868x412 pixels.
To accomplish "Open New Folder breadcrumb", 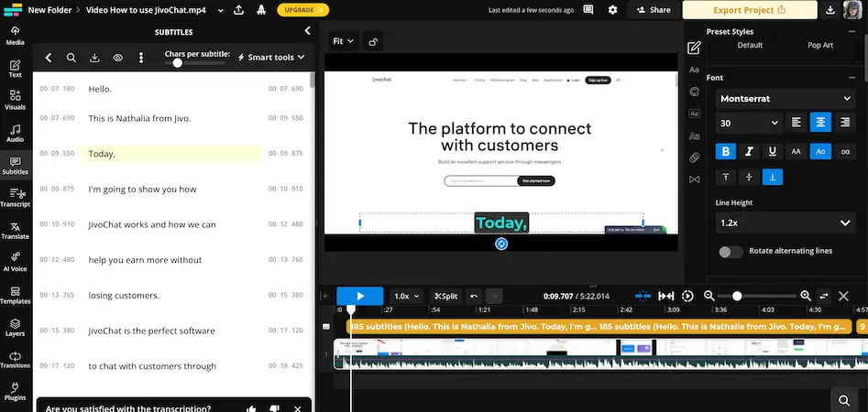I will [49, 10].
